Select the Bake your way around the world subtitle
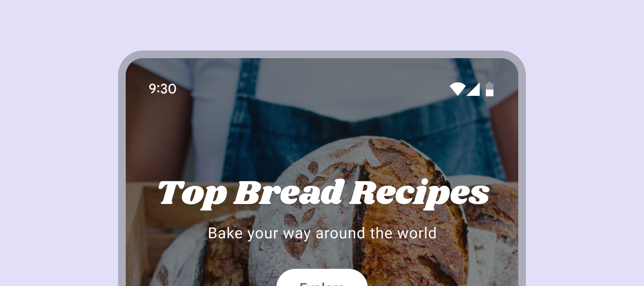 tap(322, 234)
